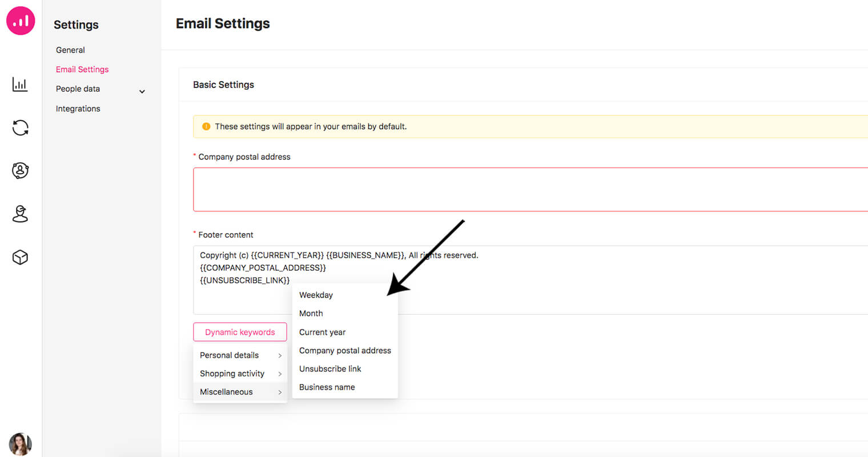
Task: Go to Integrations settings
Action: [x=78, y=109]
